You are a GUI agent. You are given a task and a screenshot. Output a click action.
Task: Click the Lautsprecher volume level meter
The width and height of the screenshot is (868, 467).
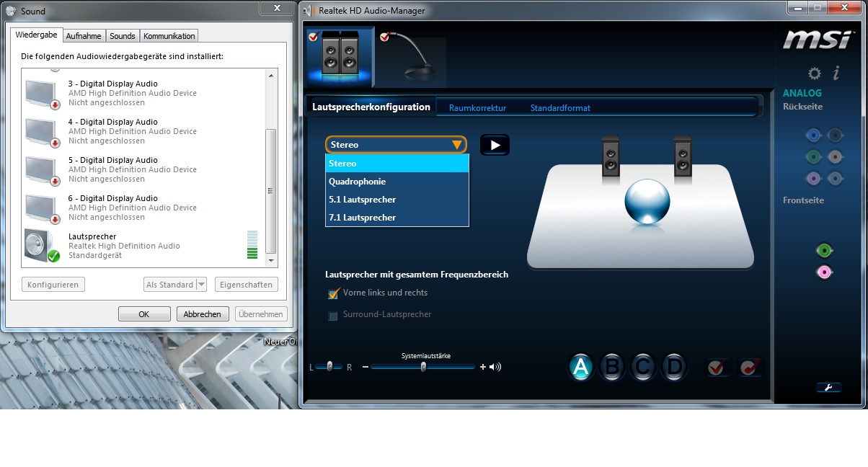point(252,245)
